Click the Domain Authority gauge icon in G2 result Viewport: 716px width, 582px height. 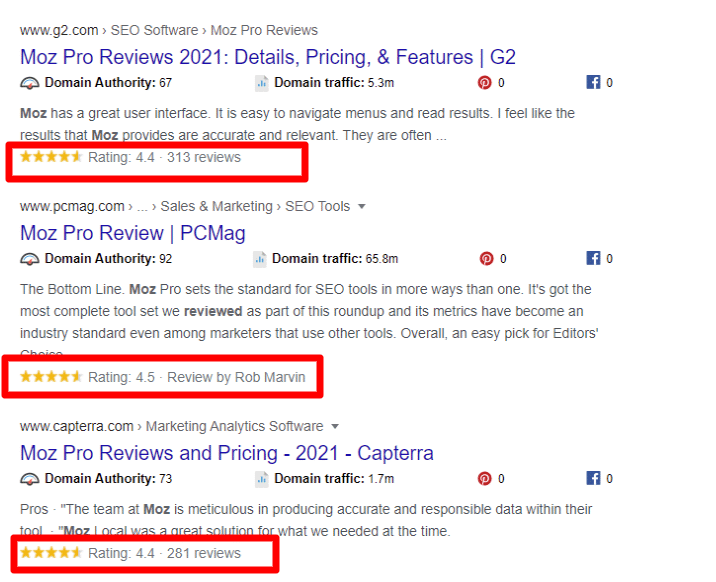pos(30,83)
